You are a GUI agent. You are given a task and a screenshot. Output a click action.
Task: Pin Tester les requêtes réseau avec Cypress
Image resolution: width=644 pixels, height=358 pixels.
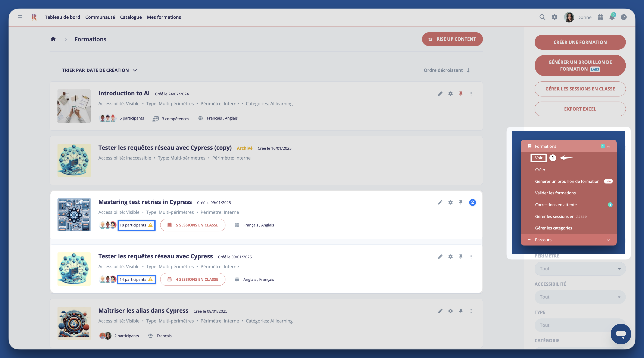click(461, 257)
